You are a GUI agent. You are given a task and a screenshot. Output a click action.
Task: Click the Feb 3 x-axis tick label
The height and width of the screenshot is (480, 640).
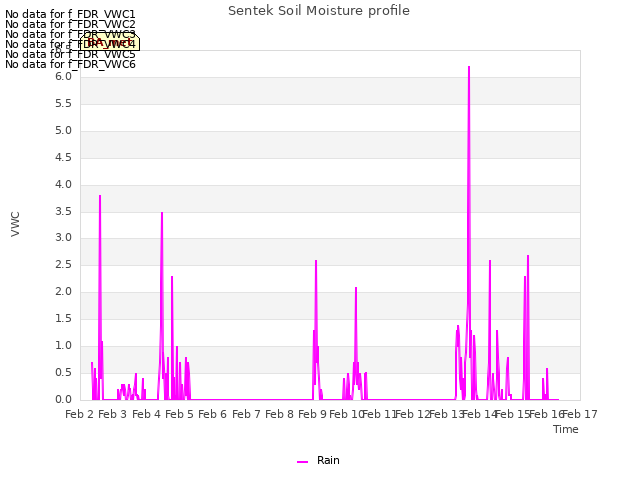pos(113,414)
